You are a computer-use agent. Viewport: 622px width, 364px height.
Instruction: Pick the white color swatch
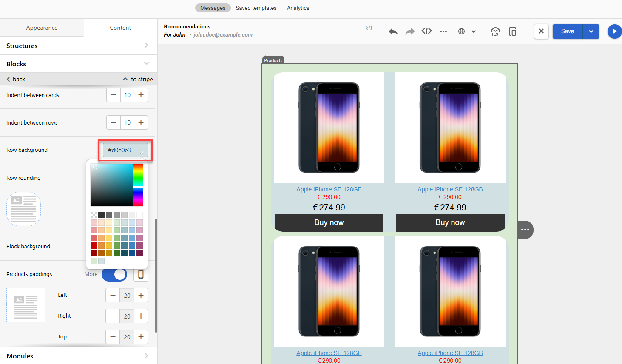(x=139, y=215)
